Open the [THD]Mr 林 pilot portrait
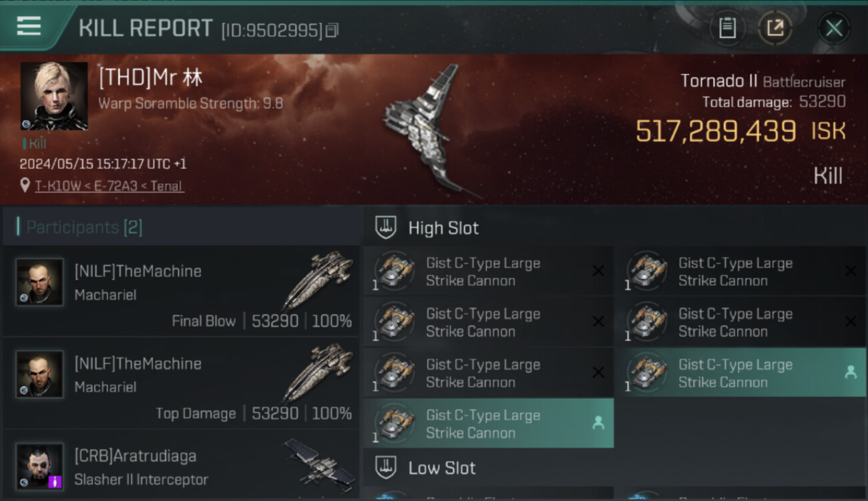The height and width of the screenshot is (501, 868). coord(54,96)
